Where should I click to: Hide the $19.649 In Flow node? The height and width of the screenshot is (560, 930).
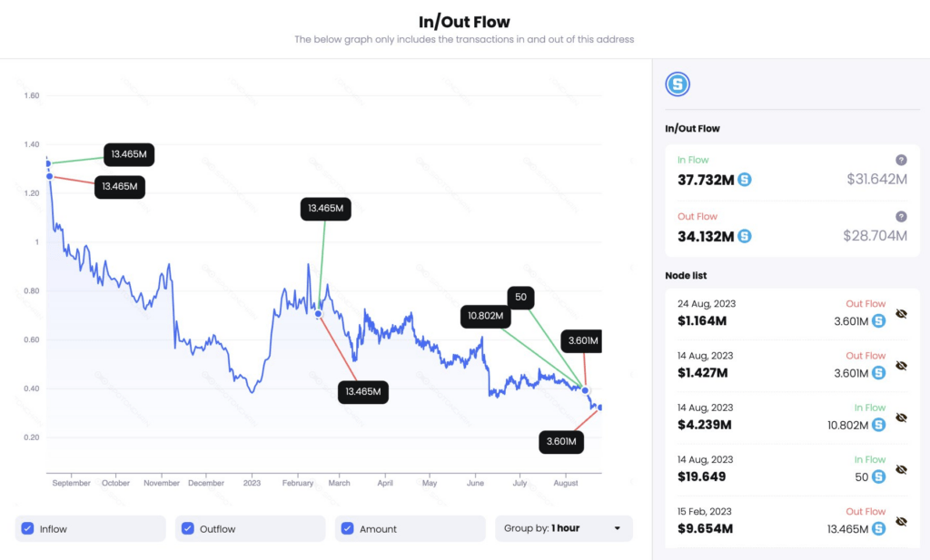[x=901, y=469]
